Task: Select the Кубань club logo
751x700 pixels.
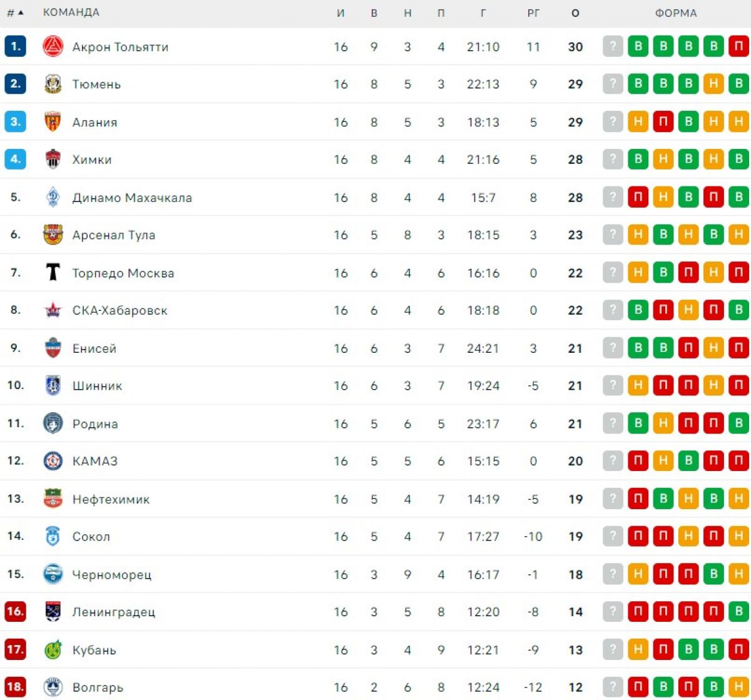Action: coord(53,650)
